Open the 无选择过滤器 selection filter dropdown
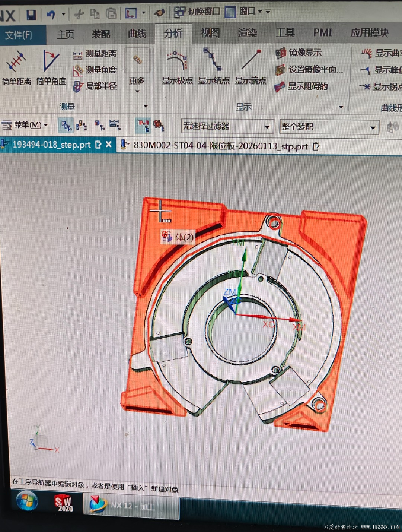Viewport: 402px width, 532px height. [227, 126]
